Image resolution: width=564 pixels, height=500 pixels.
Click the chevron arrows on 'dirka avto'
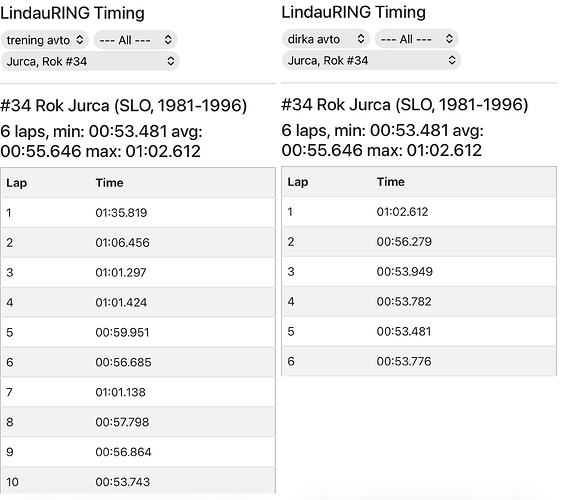click(361, 39)
